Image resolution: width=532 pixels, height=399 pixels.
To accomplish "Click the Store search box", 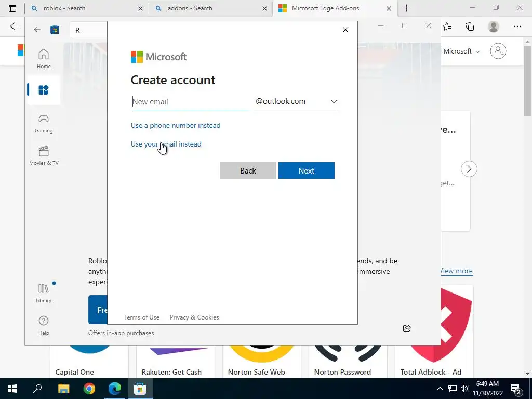I will [x=89, y=30].
